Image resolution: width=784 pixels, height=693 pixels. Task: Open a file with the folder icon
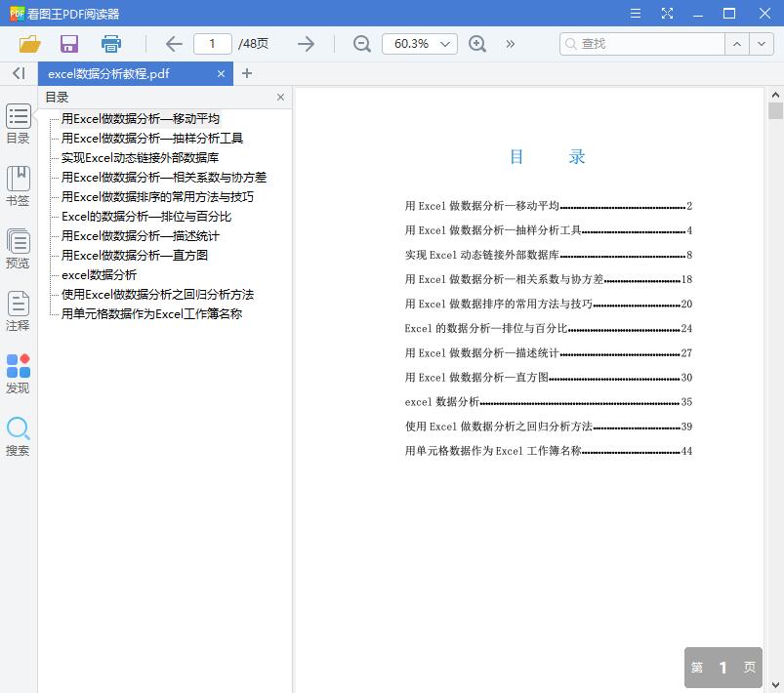click(x=29, y=44)
